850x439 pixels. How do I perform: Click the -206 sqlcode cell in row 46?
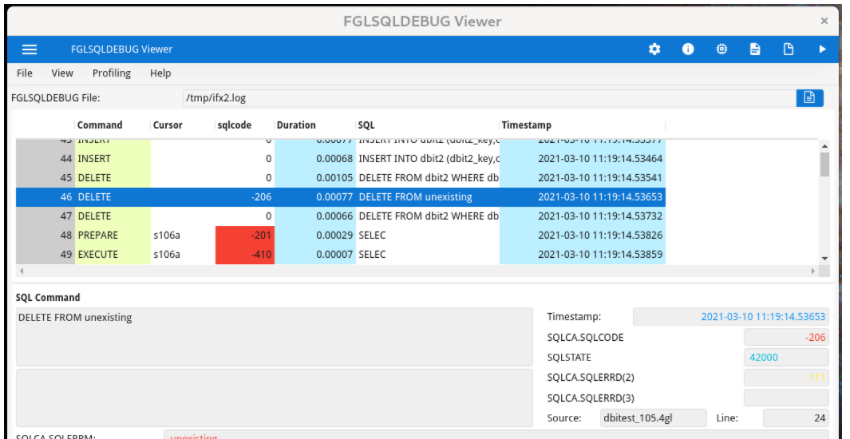pyautogui.click(x=245, y=197)
